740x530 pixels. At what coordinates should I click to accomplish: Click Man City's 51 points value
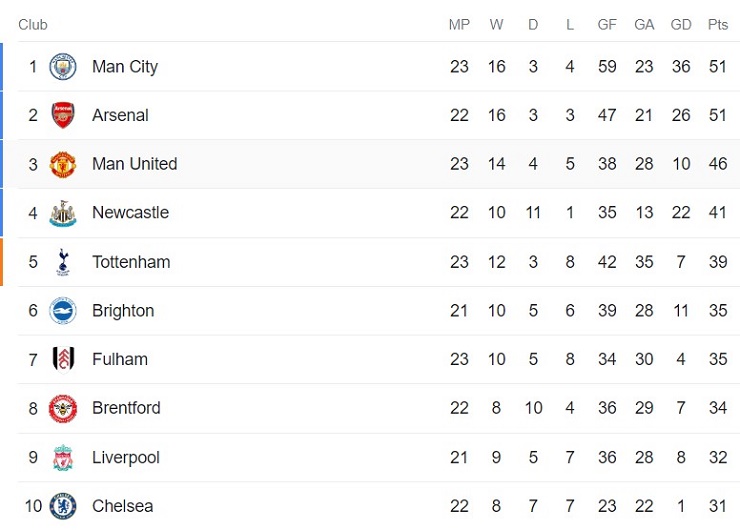pyautogui.click(x=718, y=67)
